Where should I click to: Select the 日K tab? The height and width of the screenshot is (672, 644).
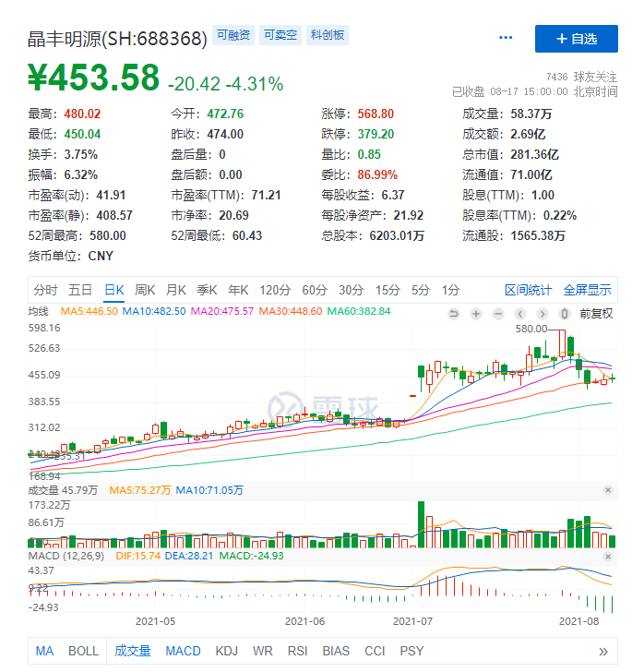114,290
